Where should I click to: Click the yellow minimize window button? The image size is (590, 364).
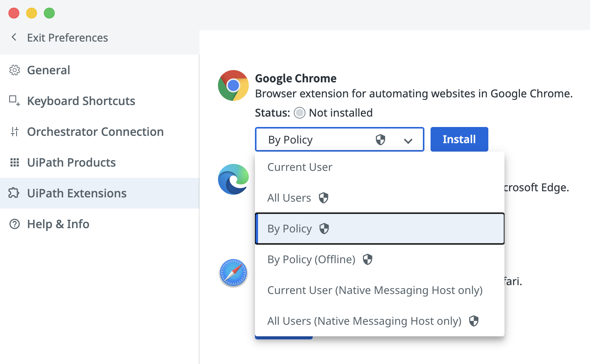point(32,13)
